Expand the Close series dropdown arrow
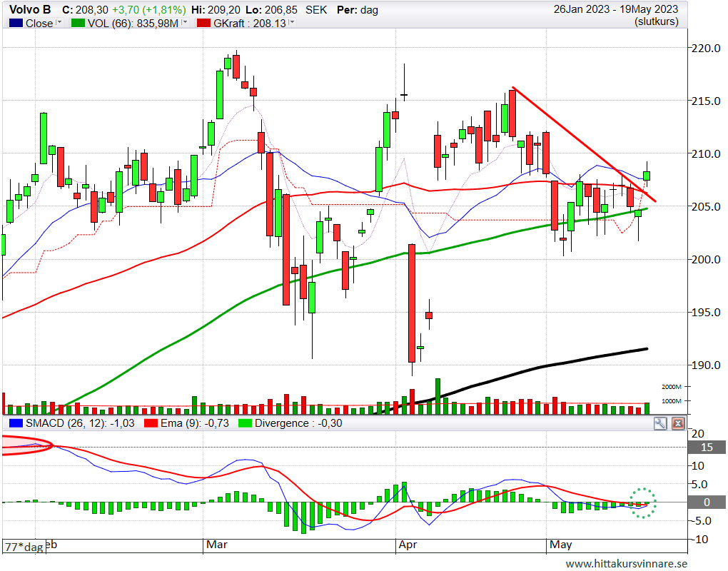Screen dimensions: 728x571 click(59, 22)
